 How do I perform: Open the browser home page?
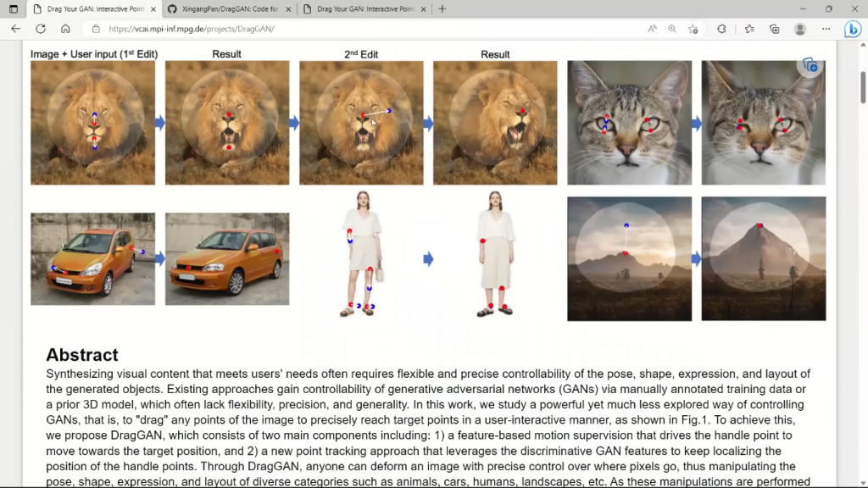click(x=65, y=29)
